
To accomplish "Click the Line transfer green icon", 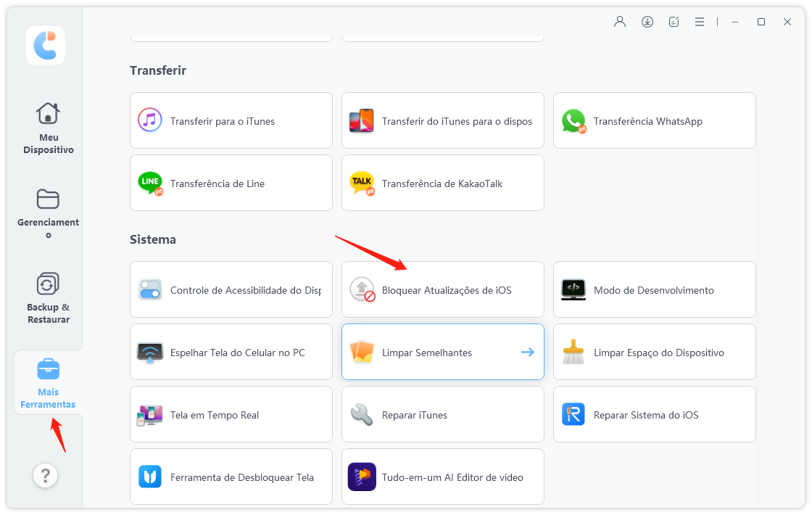I will [150, 184].
